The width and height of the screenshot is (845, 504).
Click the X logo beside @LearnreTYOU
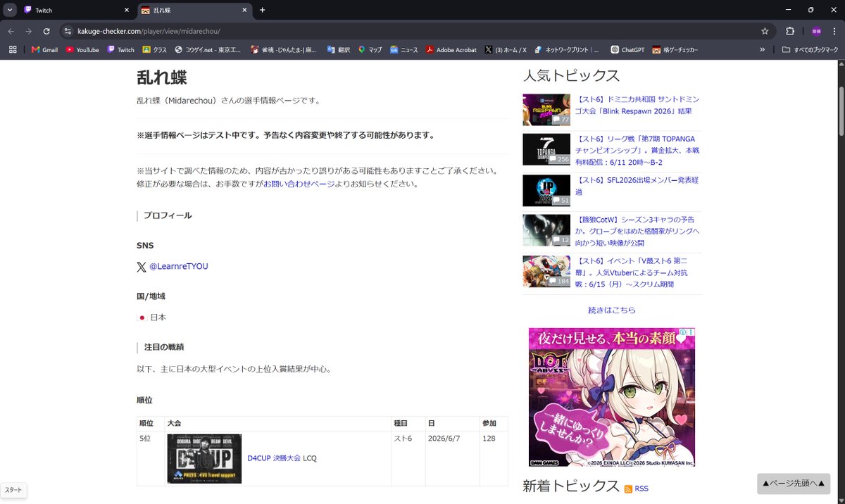pos(142,267)
